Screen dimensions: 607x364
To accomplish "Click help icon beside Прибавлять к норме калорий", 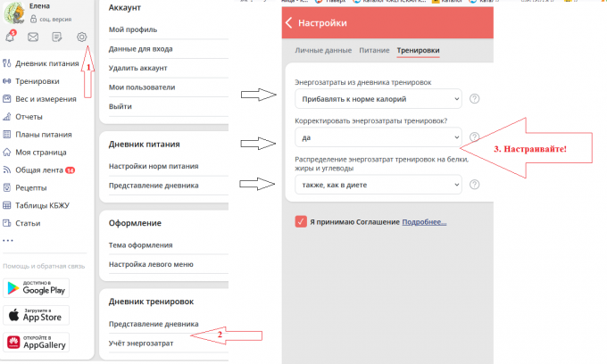I will click(x=474, y=98).
